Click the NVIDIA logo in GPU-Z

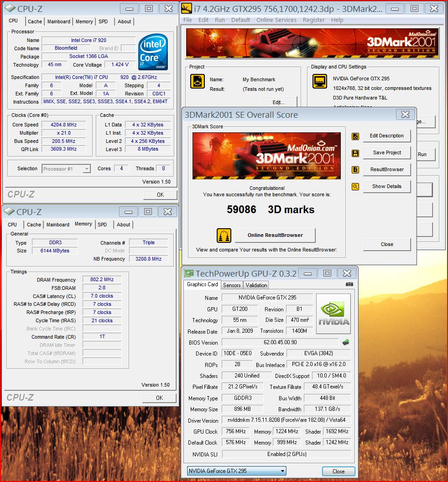tap(333, 314)
